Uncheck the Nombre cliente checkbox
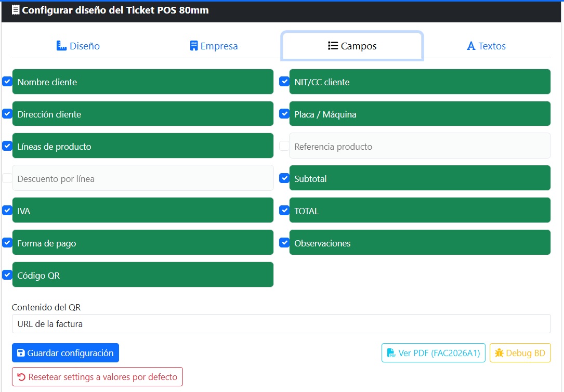This screenshot has width=564, height=392. pos(7,82)
